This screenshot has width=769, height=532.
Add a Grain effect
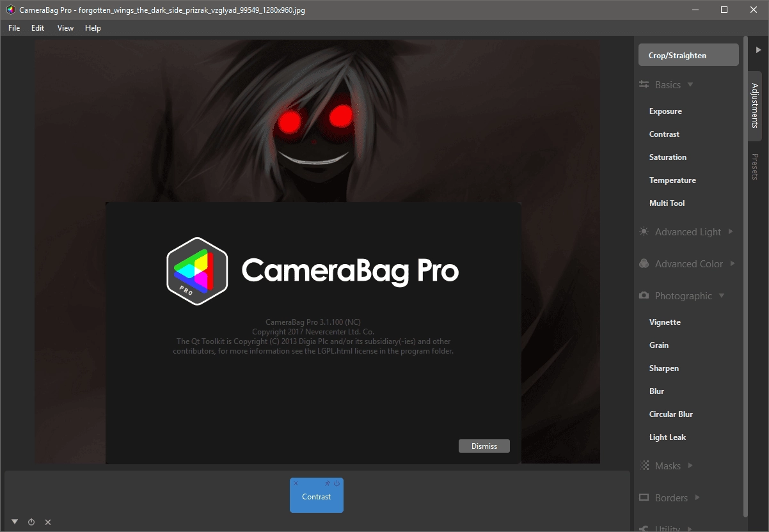(659, 345)
